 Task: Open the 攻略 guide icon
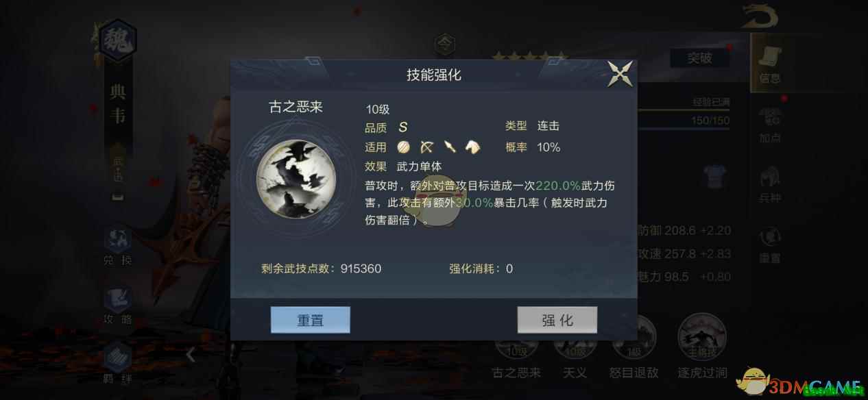(x=117, y=305)
